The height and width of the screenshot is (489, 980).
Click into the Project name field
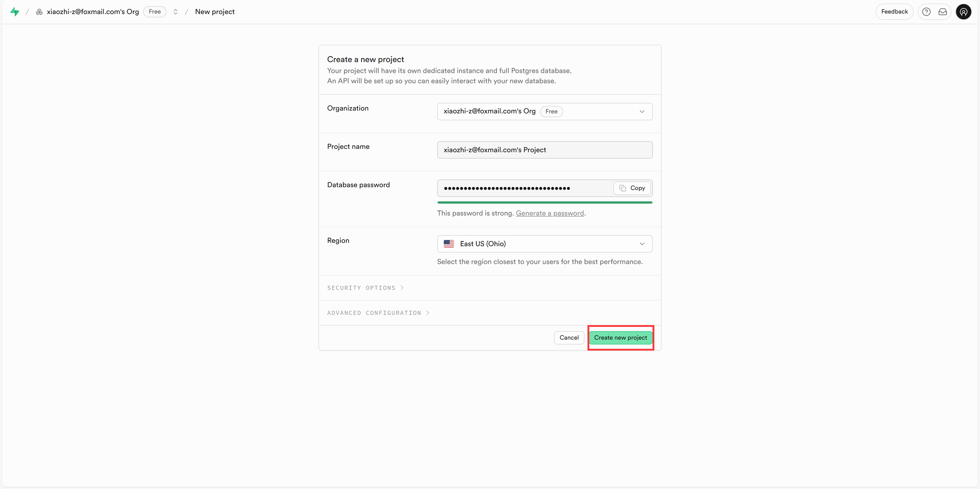pyautogui.click(x=544, y=150)
